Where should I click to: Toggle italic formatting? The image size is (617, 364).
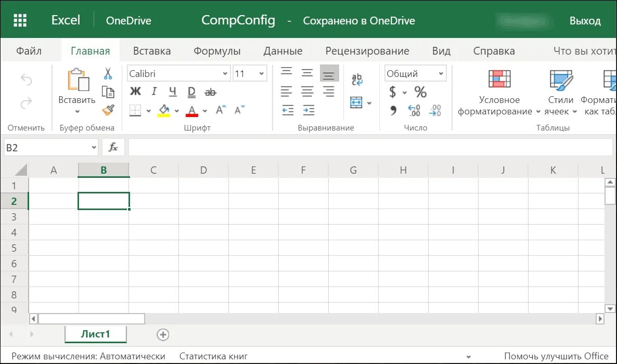click(154, 92)
